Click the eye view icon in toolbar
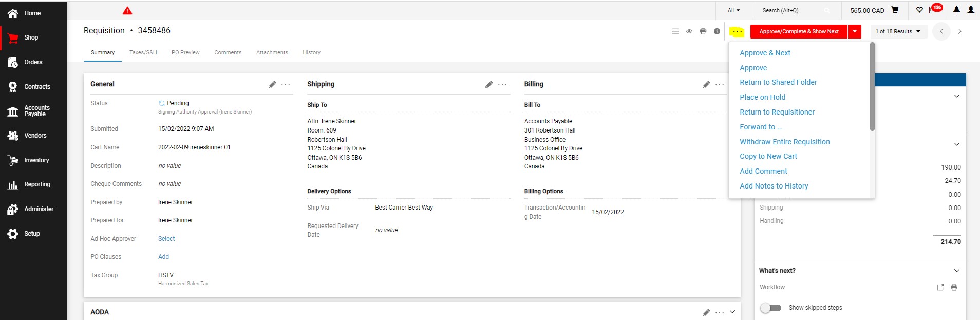 [x=689, y=31]
